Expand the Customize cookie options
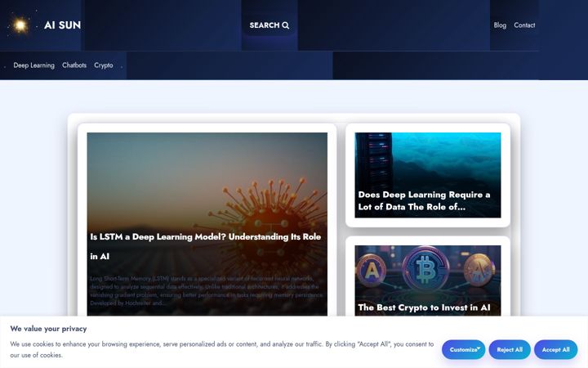The image size is (588, 368). coord(464,350)
